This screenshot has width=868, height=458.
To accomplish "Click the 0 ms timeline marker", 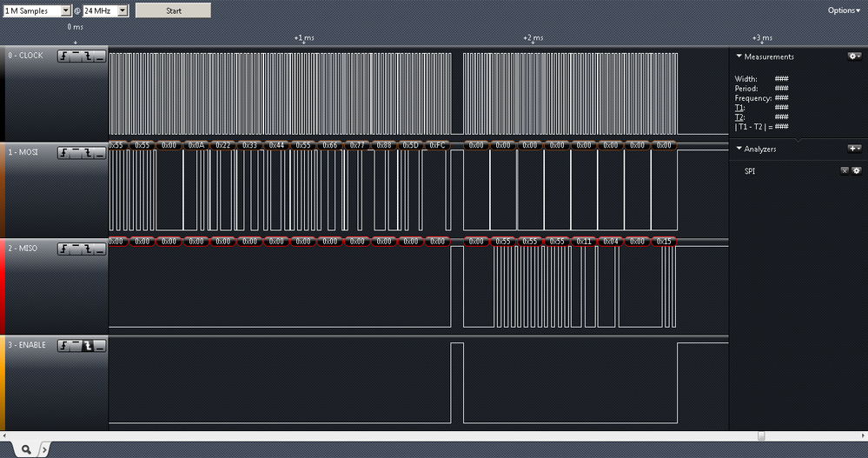I will (x=76, y=27).
